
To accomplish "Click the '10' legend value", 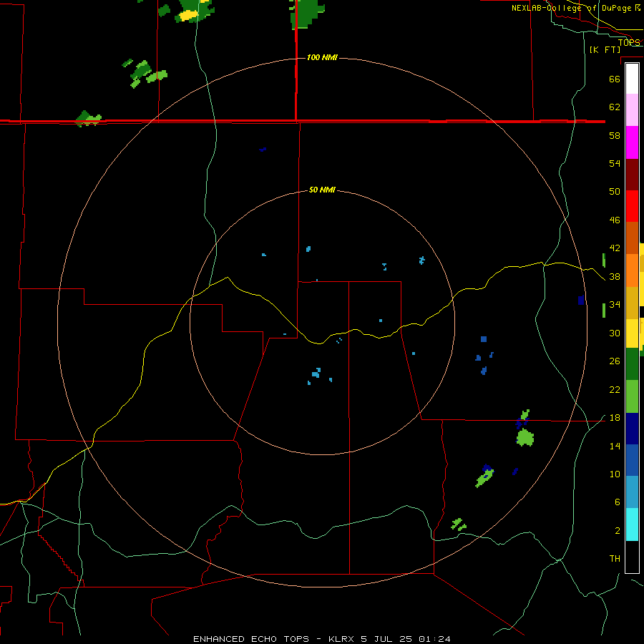I will [615, 474].
